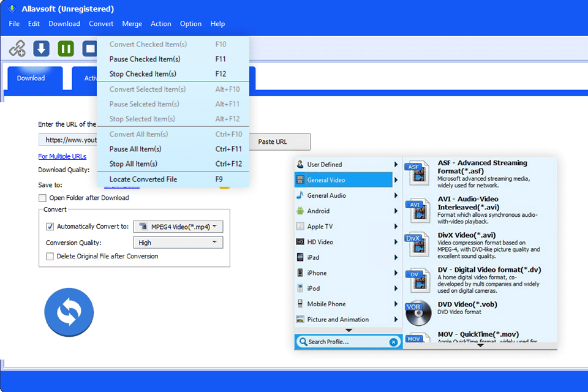Choose Pause All Item(s) from Convert menu
The image size is (588, 392).
tap(135, 149)
